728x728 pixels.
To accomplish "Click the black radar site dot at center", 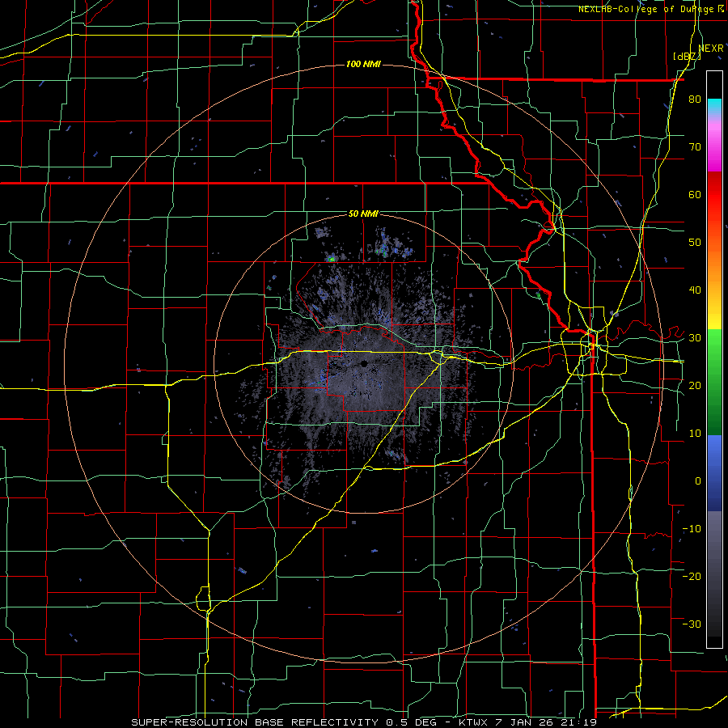I will 365,363.
